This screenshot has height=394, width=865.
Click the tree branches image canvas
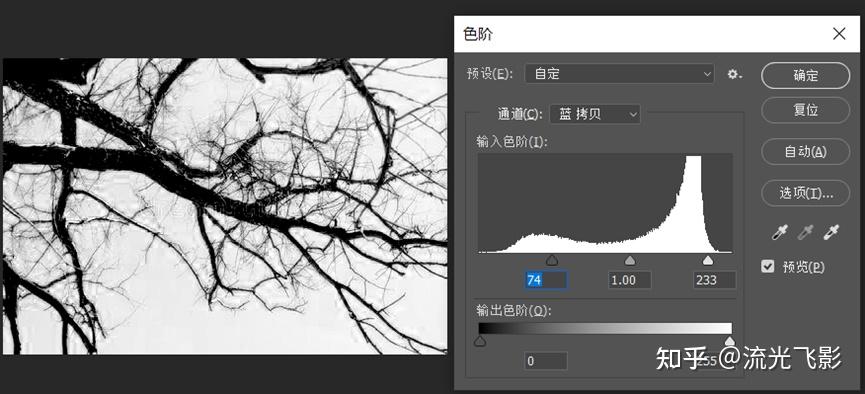(x=225, y=206)
